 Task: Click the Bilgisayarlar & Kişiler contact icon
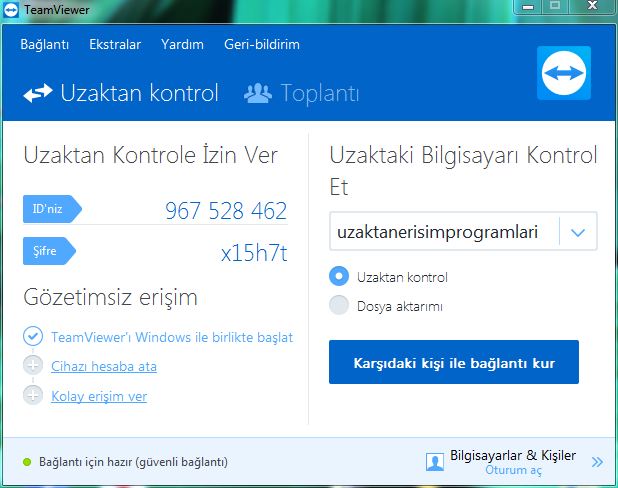click(435, 462)
